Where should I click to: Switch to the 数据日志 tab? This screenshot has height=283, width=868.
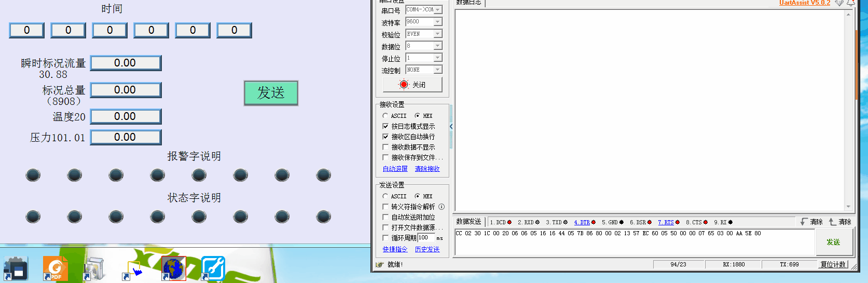[469, 3]
